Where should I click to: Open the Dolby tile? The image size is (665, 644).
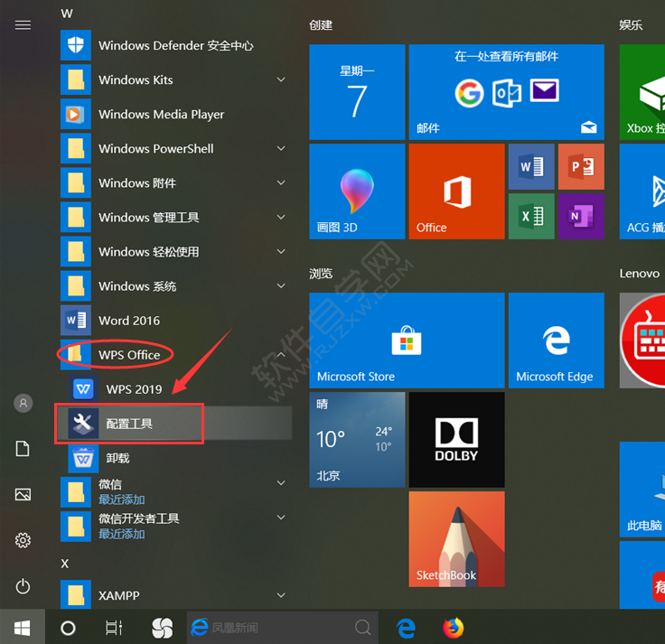457,440
